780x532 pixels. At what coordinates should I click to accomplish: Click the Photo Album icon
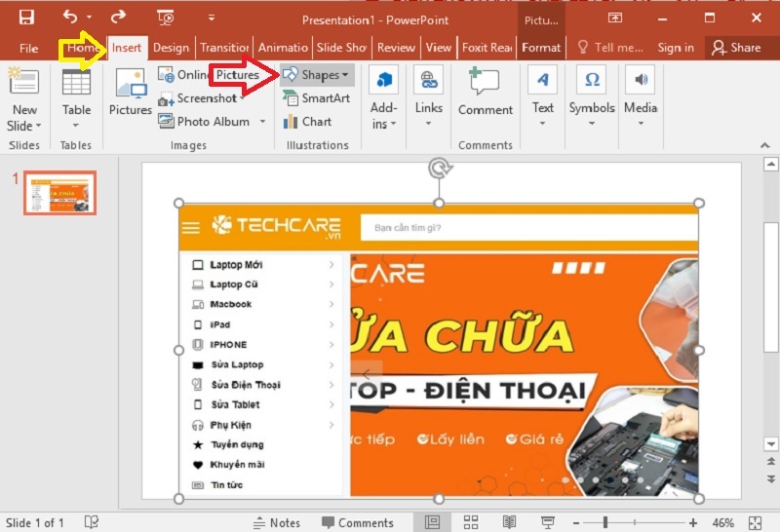(166, 121)
